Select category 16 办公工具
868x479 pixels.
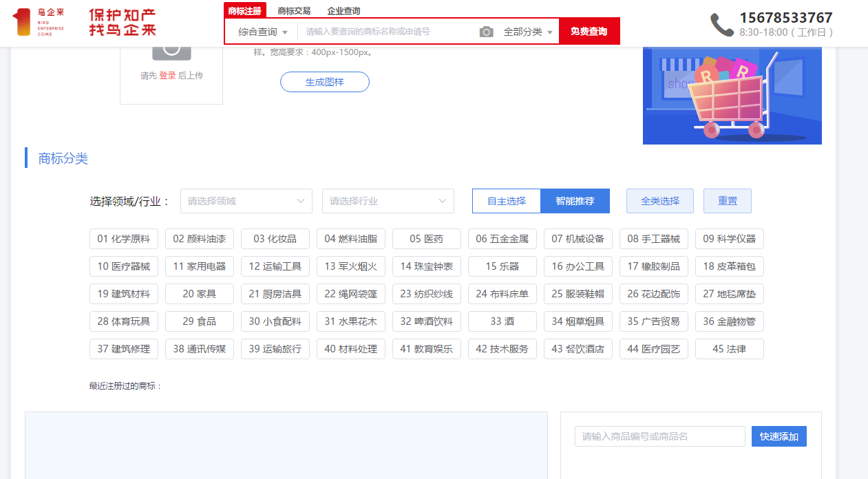point(578,266)
